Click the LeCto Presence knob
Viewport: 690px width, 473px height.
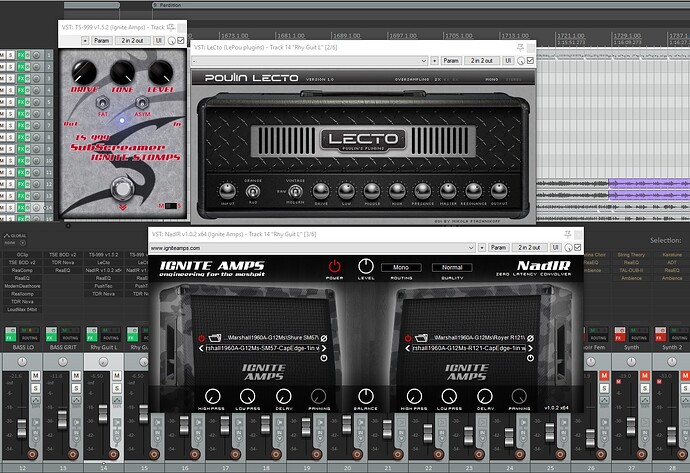point(422,191)
